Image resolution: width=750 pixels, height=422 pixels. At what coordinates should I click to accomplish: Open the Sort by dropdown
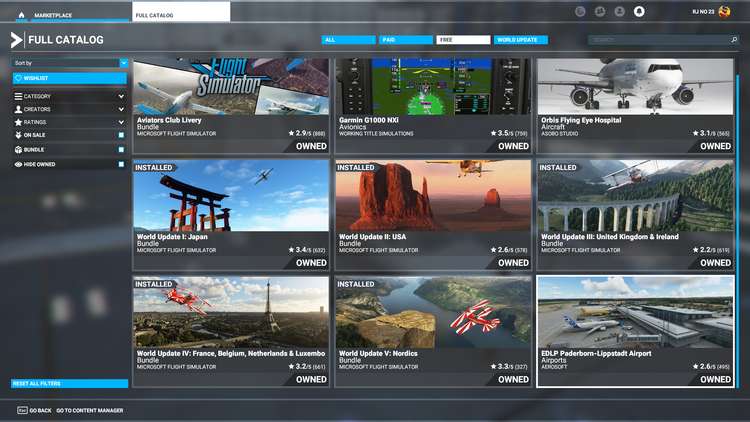[70, 63]
